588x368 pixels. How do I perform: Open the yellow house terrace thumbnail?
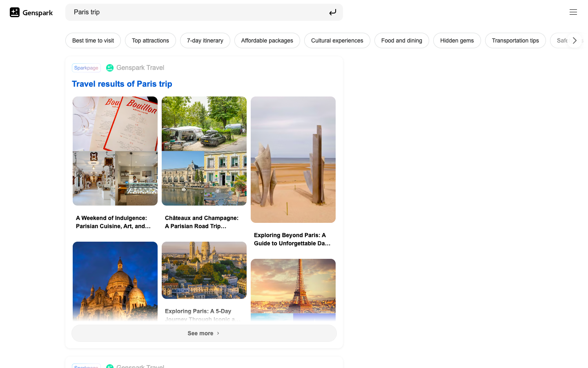(225, 178)
